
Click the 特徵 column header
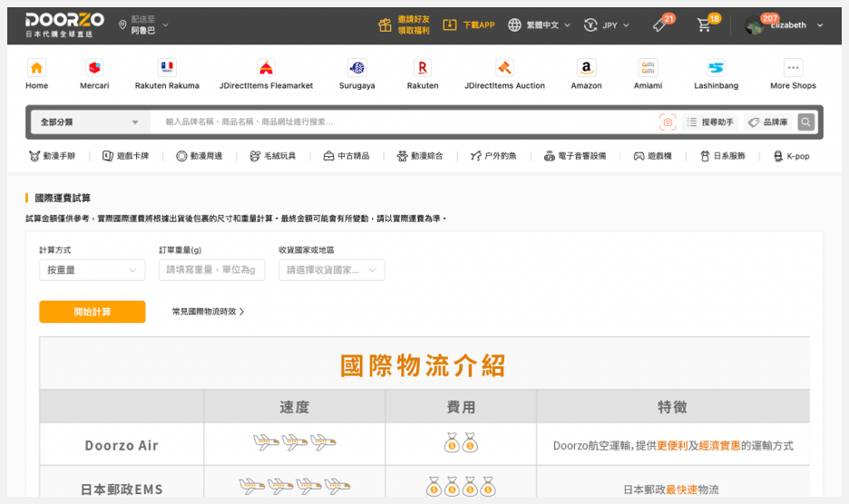(672, 407)
